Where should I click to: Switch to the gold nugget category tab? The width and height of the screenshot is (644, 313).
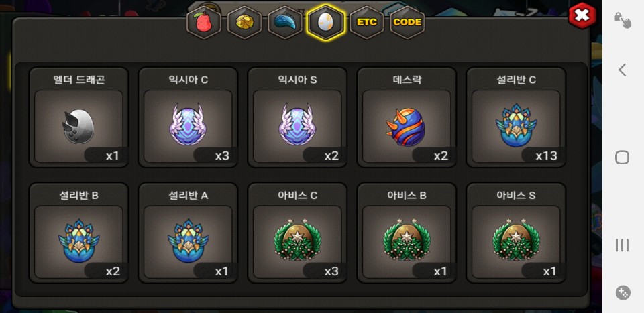244,22
